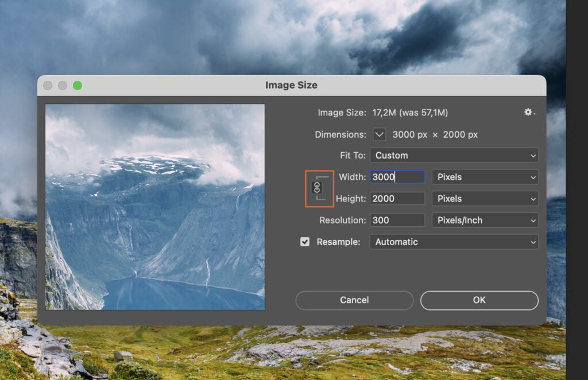Dismiss the dialog using Cancel
The image size is (588, 380).
click(x=354, y=300)
